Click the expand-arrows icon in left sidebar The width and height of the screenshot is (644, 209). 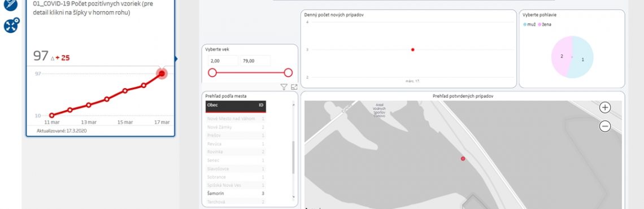[11, 25]
